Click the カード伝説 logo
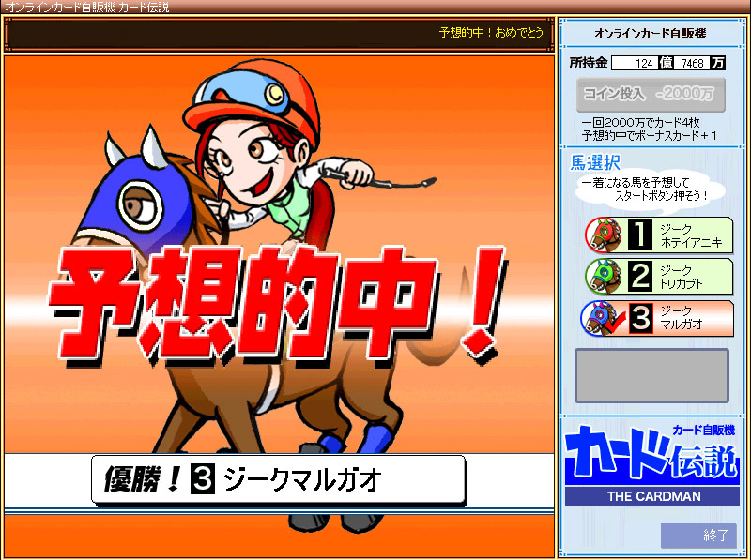This screenshot has height=560, width=751. click(x=651, y=455)
